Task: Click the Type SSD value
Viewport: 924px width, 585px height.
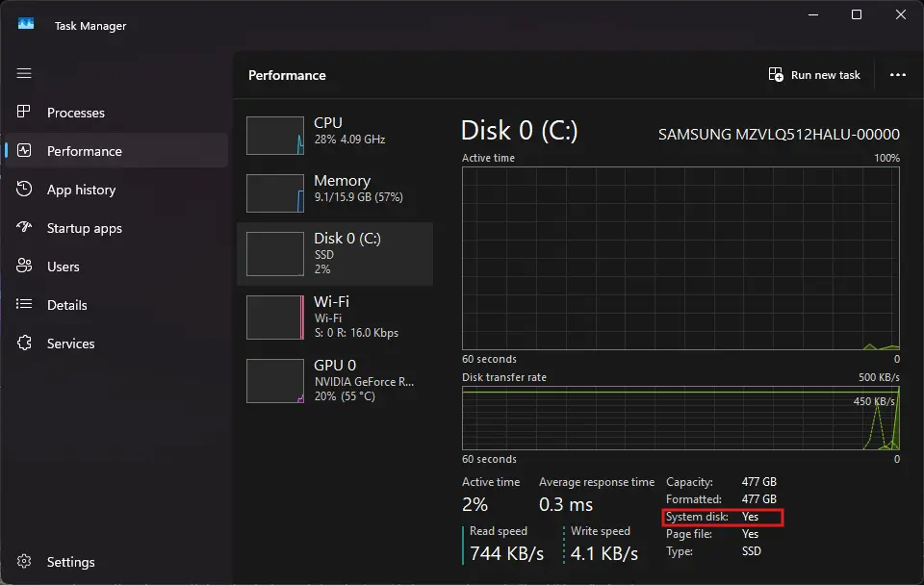Action: click(752, 550)
